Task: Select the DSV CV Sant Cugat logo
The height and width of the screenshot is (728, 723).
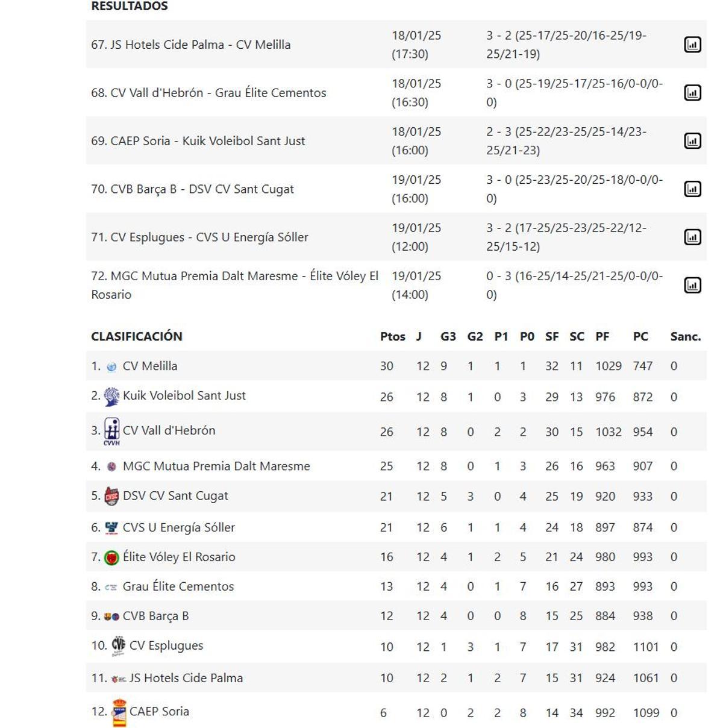Action: click(x=111, y=495)
